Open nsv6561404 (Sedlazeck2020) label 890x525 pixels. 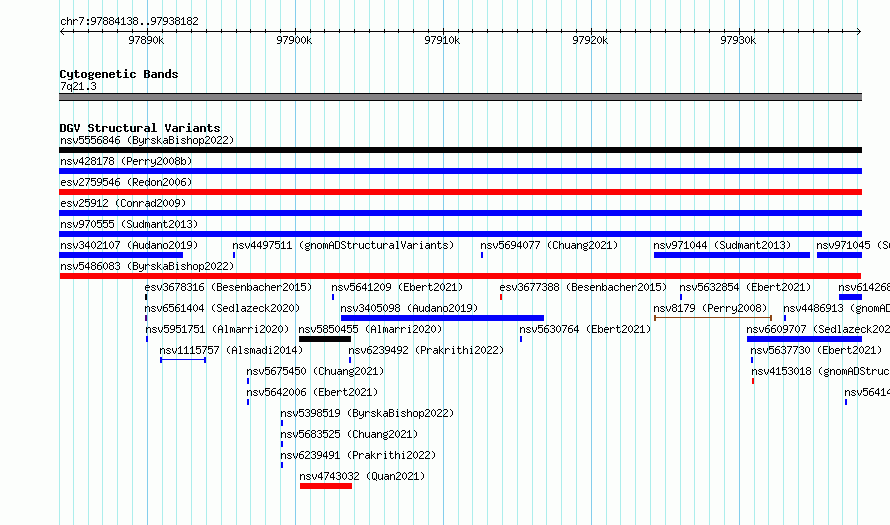222,308
